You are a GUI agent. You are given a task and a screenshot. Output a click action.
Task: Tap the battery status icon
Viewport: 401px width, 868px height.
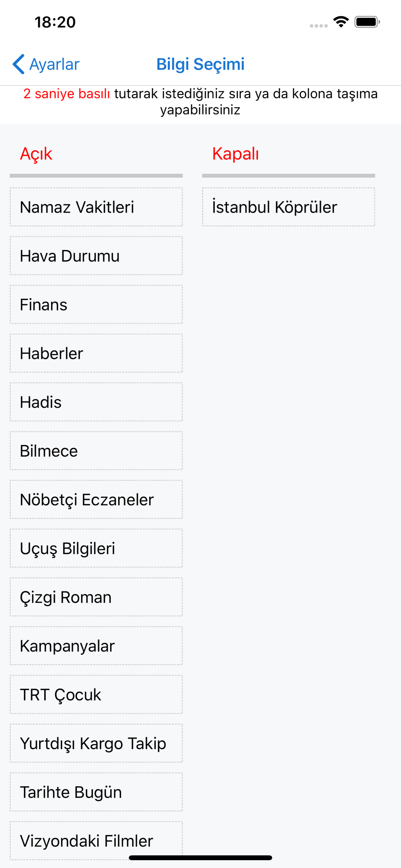point(367,22)
